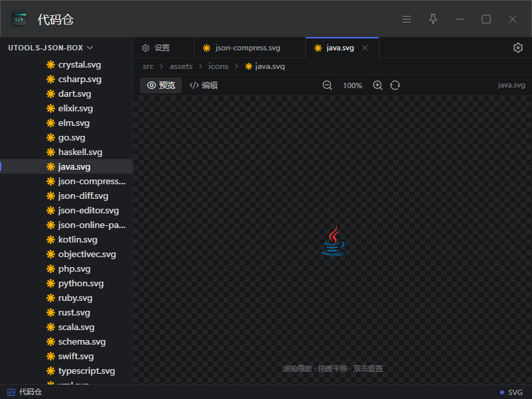
Task: Open rust.svg in file tree
Action: 66,313
